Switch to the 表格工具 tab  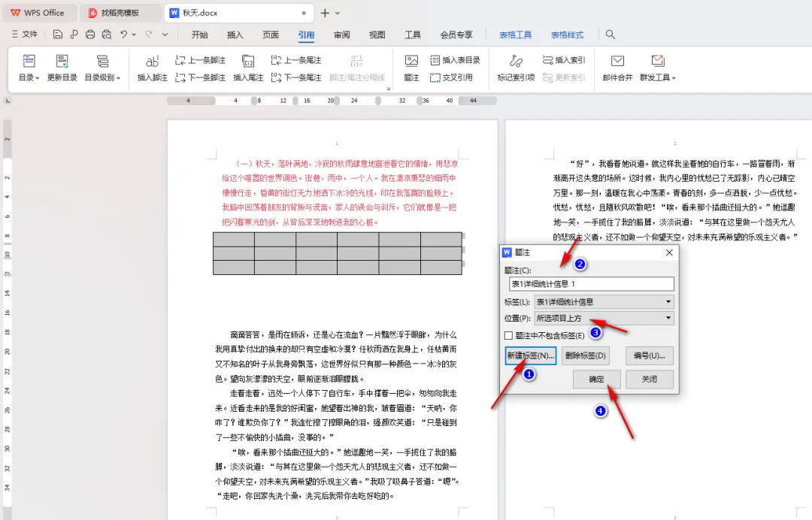click(515, 35)
